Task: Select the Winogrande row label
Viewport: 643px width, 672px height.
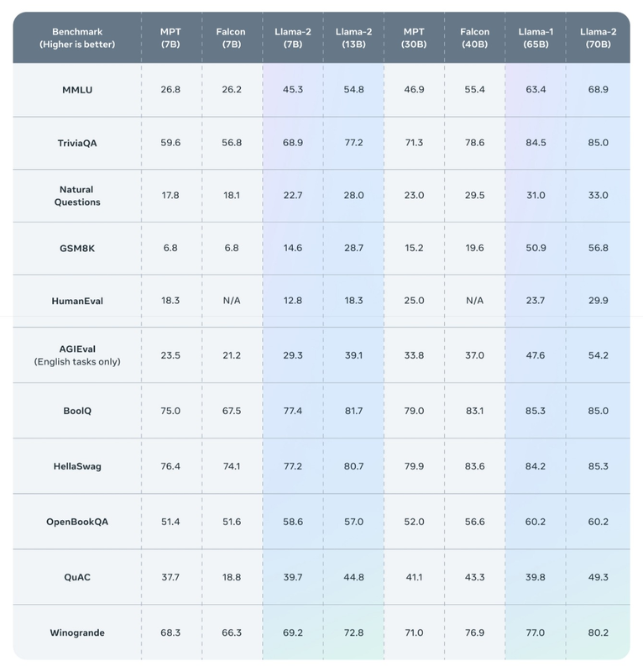Action: tap(76, 633)
